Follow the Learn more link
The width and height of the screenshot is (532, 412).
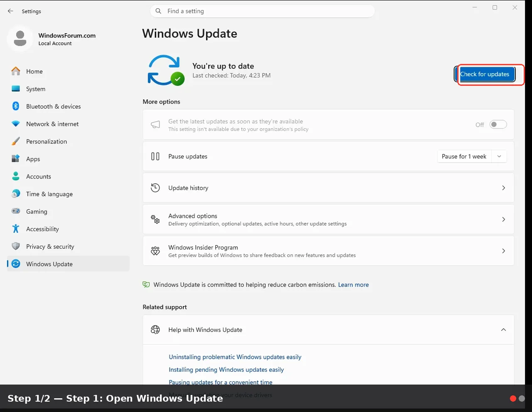[x=353, y=285]
